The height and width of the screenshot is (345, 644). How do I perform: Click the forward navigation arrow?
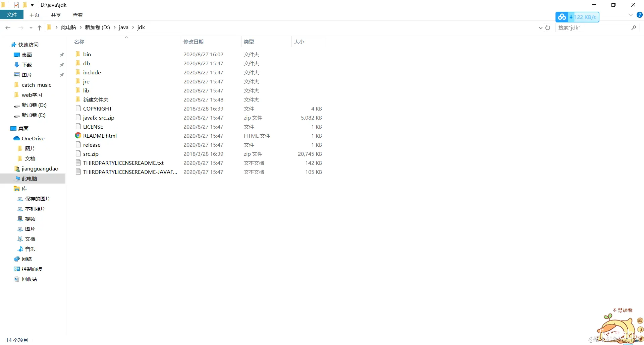[x=21, y=28]
